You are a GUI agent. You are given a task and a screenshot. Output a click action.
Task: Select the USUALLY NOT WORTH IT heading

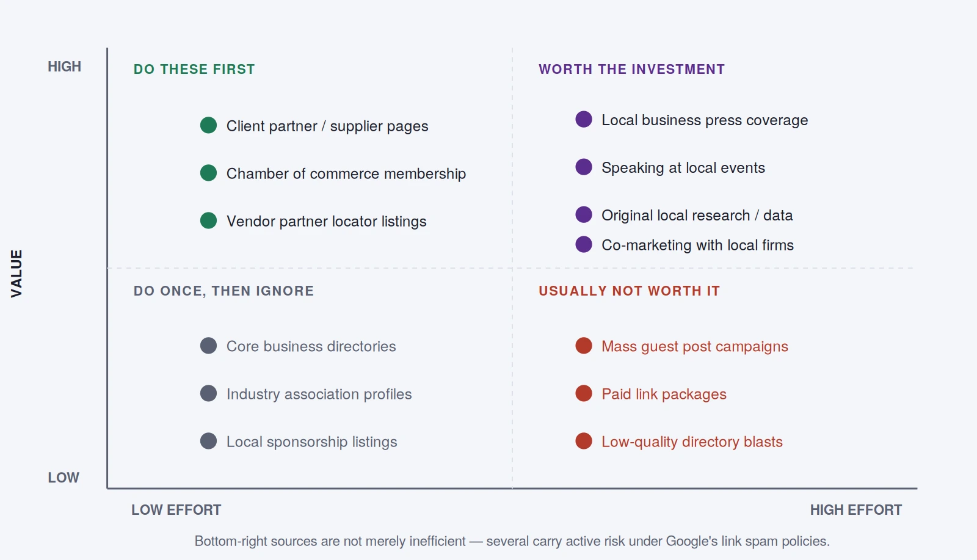tap(629, 291)
